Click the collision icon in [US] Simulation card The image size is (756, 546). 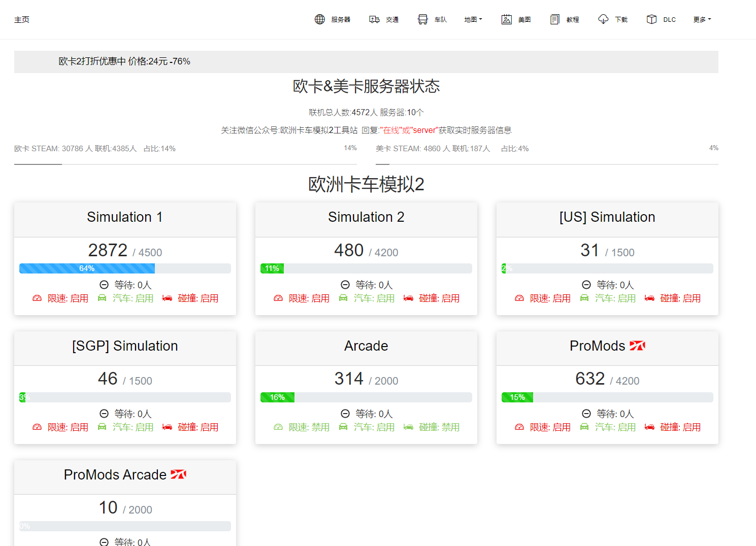click(649, 298)
